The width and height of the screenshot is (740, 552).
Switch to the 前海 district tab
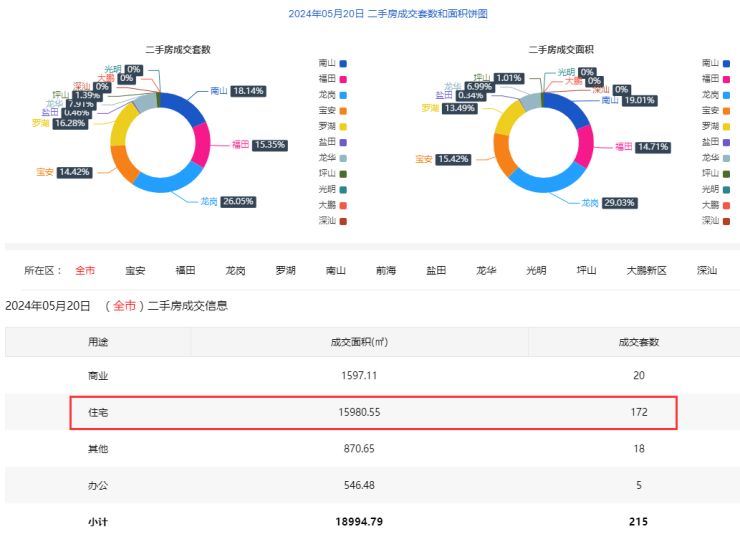coord(386,270)
